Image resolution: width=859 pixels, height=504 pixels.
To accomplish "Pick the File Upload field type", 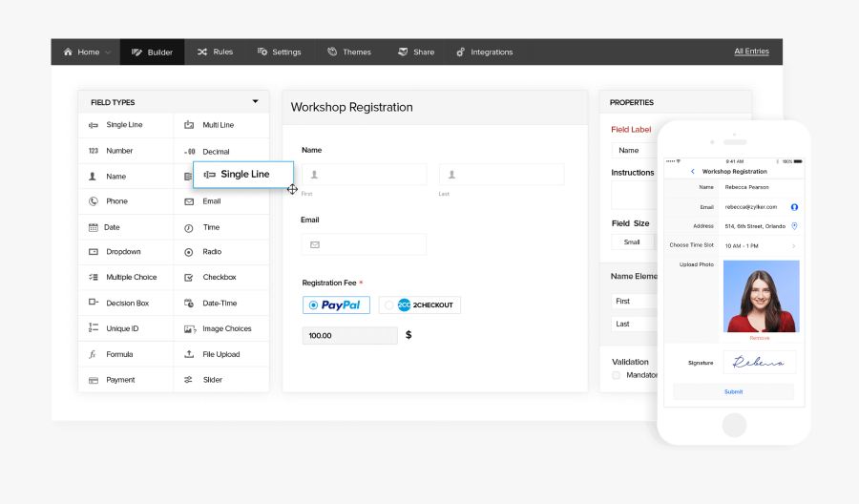I will (220, 354).
